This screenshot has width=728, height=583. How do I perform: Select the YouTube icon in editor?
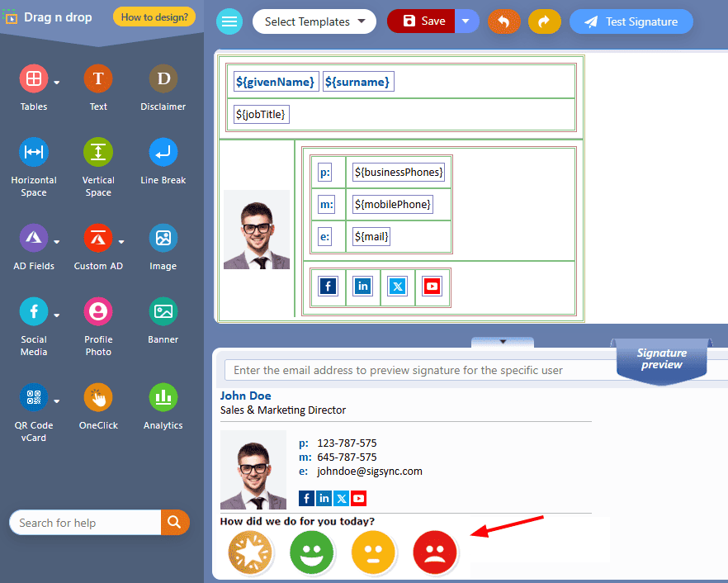(x=432, y=287)
